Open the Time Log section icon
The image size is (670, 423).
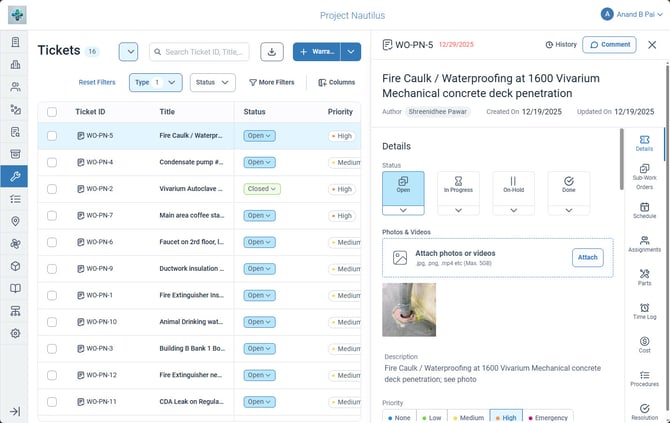coord(644,311)
